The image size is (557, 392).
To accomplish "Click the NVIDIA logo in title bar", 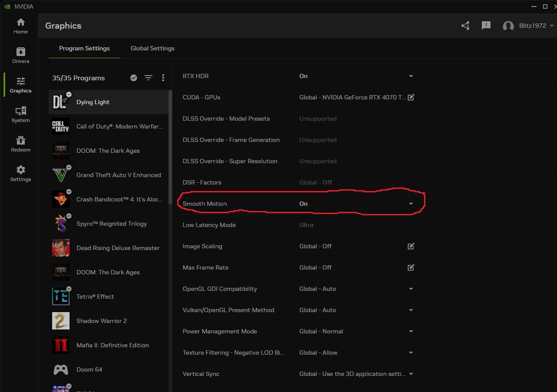I will pyautogui.click(x=7, y=7).
